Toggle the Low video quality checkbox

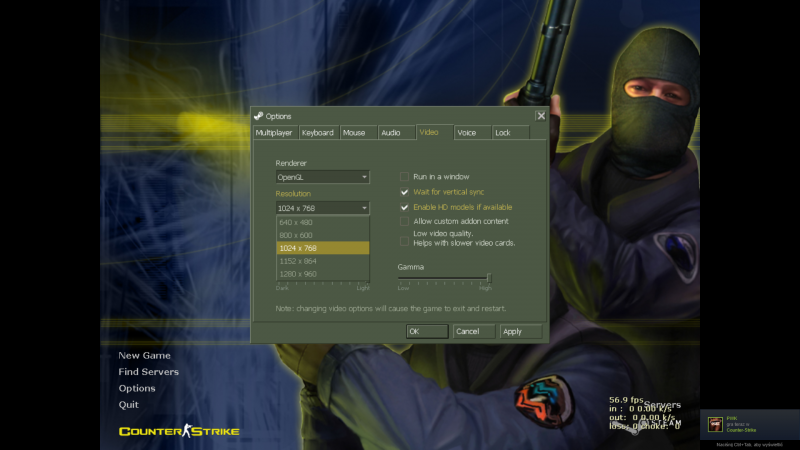click(x=405, y=241)
